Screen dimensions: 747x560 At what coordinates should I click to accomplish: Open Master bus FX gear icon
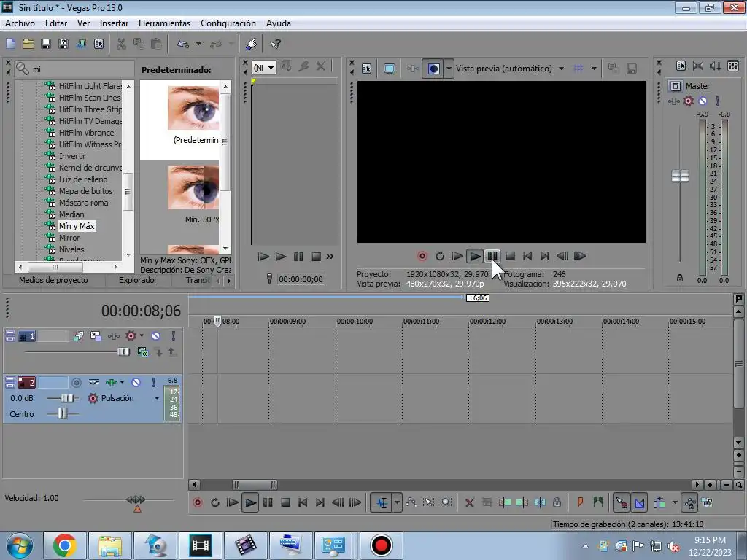point(688,101)
